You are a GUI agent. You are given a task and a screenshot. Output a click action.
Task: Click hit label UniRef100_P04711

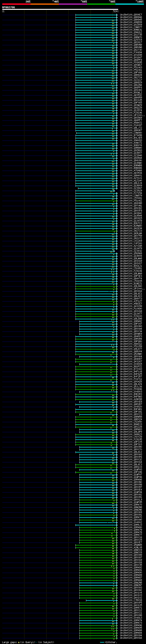[131, 379]
